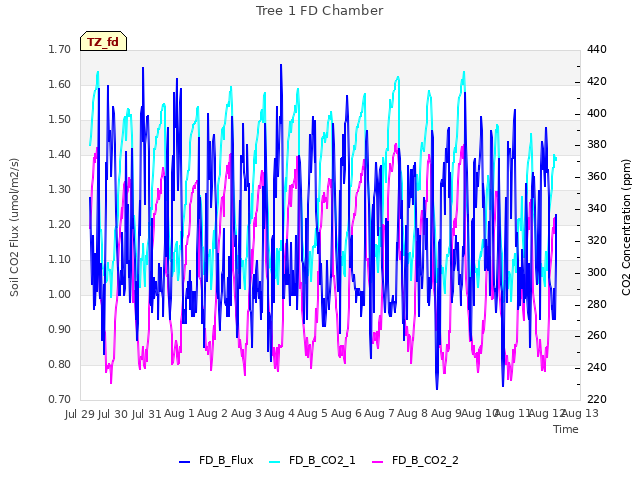Click the Aug 8 date tick label
This screenshot has width=640, height=480.
[413, 414]
